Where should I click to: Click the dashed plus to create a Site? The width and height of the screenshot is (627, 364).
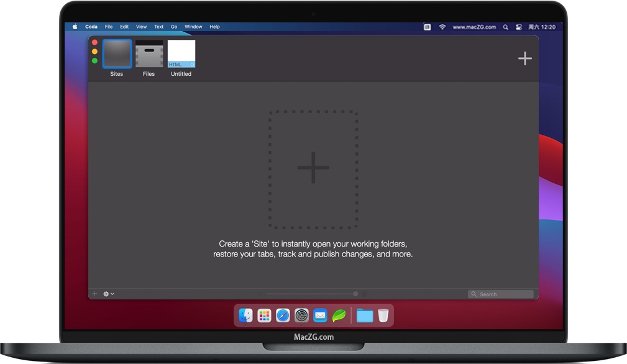(313, 166)
